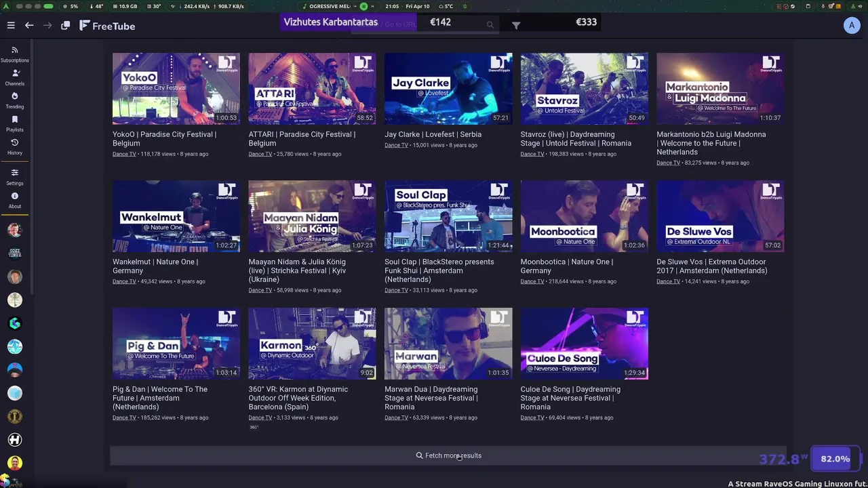Viewport: 868px width, 488px height.
Task: Play the Moonbootica Nature One thumbnail
Action: [585, 216]
